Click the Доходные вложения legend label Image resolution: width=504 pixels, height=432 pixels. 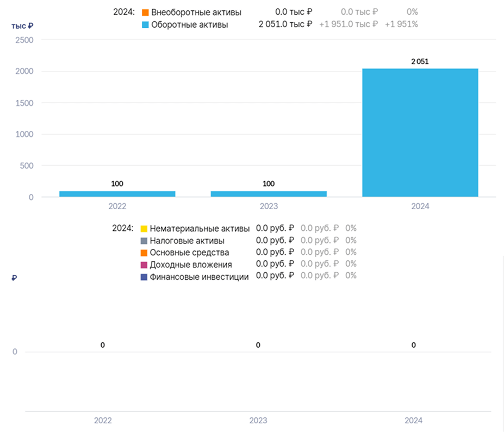click(x=191, y=265)
